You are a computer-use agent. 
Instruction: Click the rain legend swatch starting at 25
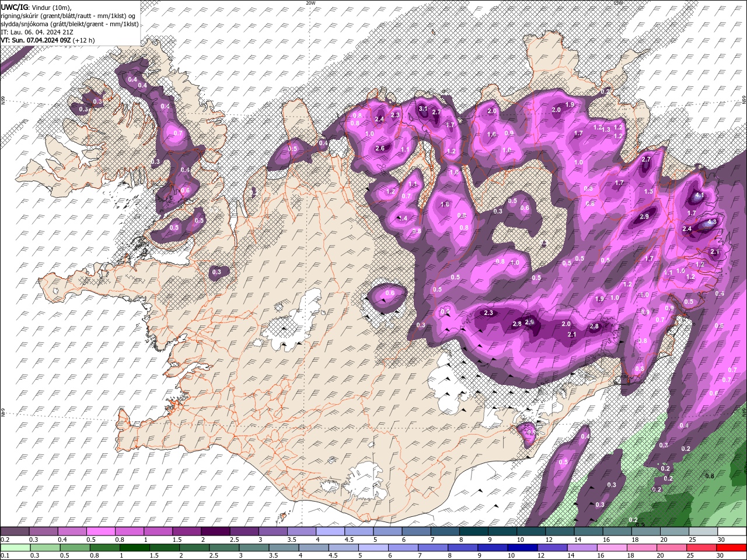coord(701,547)
